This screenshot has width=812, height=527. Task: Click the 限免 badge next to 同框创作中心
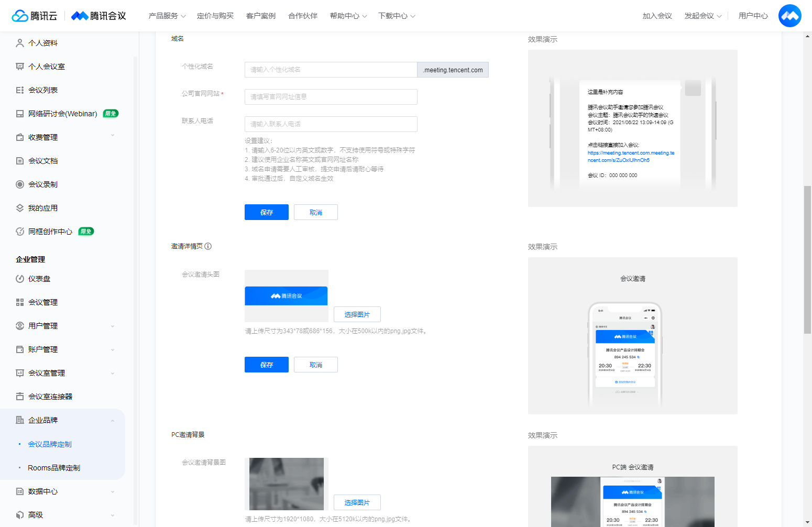pos(86,232)
